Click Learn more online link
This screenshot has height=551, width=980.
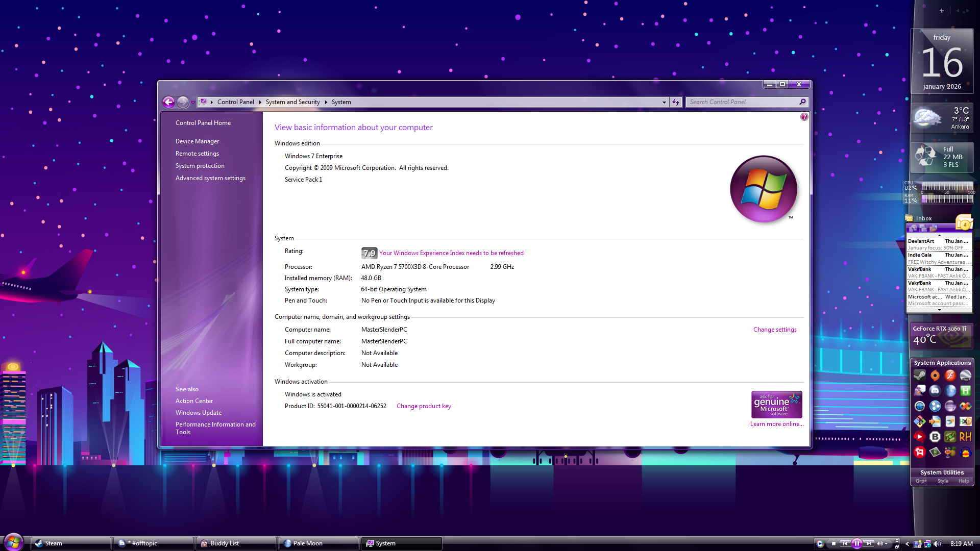777,424
